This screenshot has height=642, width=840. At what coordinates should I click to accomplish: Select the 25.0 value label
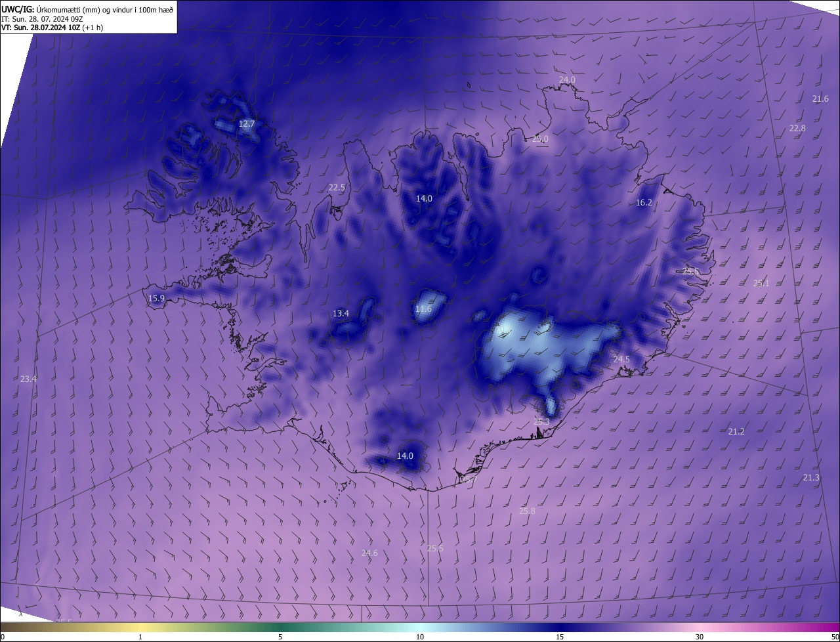pos(540,139)
